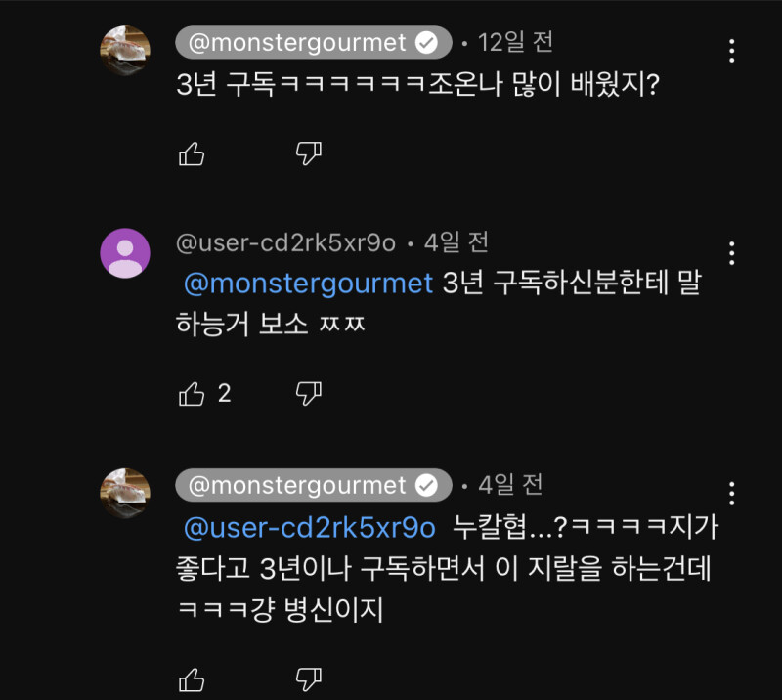Visit @user-cd2rk5xr9o channel from username
The image size is (782, 700).
[285, 242]
